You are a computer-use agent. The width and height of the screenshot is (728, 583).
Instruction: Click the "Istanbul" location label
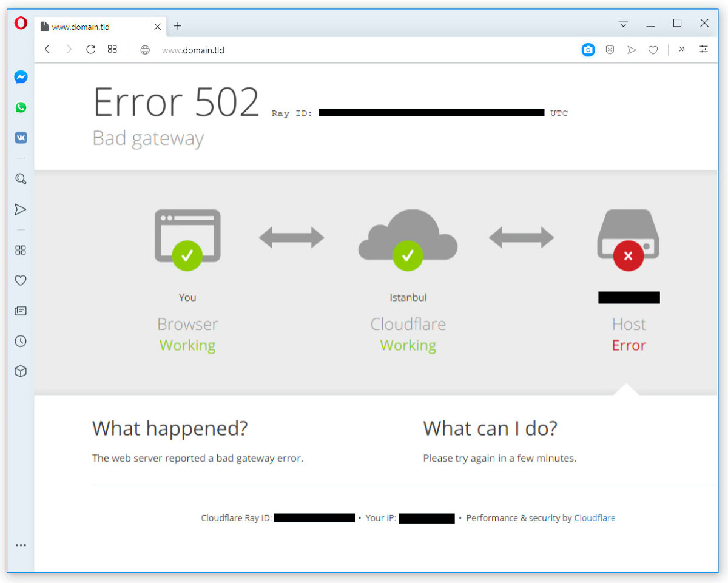coord(408,297)
